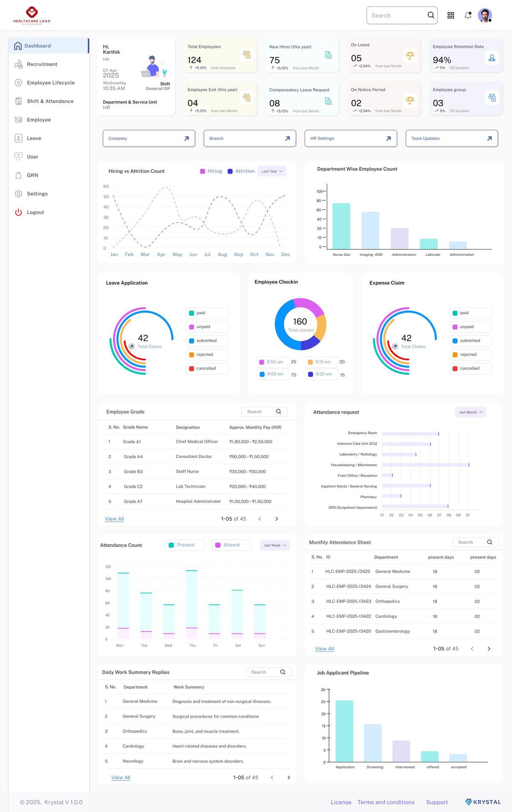Go to previous page of Daily Work Summary
This screenshot has width=512, height=812.
tap(272, 778)
